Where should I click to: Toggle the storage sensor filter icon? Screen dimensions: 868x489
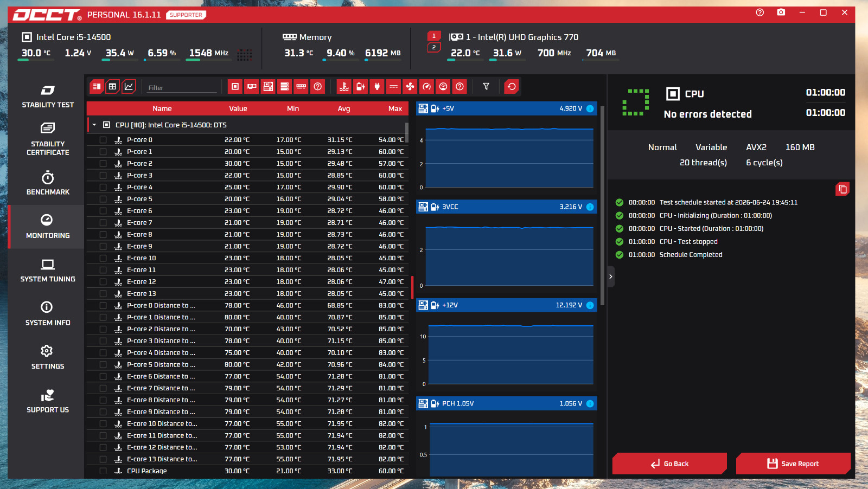coord(285,86)
